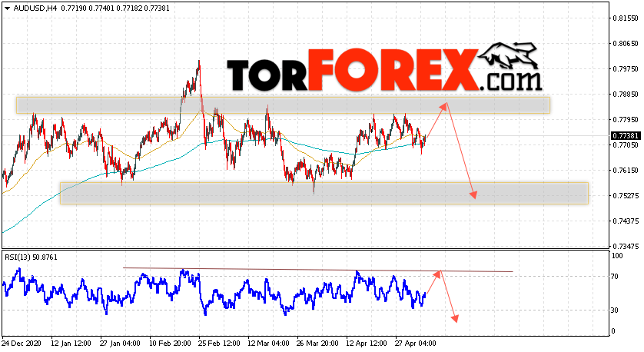Click the 25 Feb 12:00 time label

pyautogui.click(x=218, y=344)
